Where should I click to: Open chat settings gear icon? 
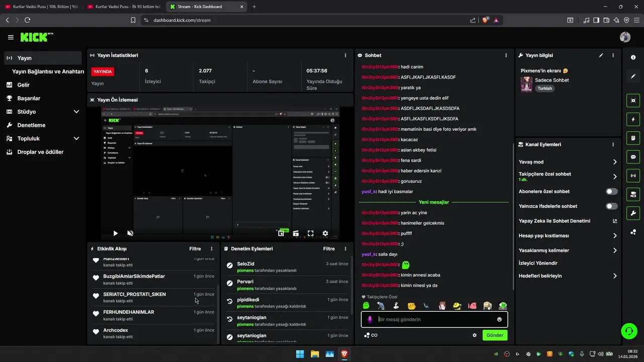click(x=474, y=335)
